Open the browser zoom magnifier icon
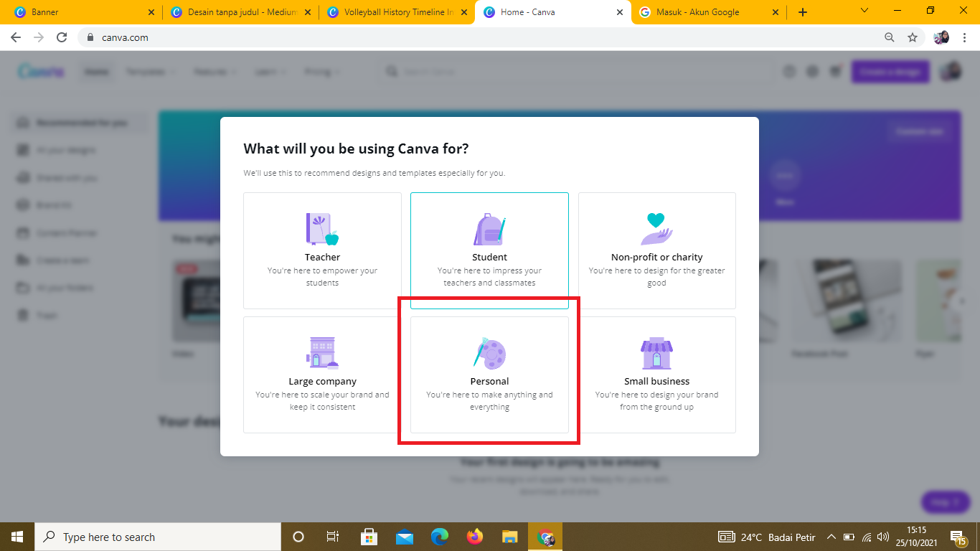This screenshot has width=980, height=551. tap(890, 37)
